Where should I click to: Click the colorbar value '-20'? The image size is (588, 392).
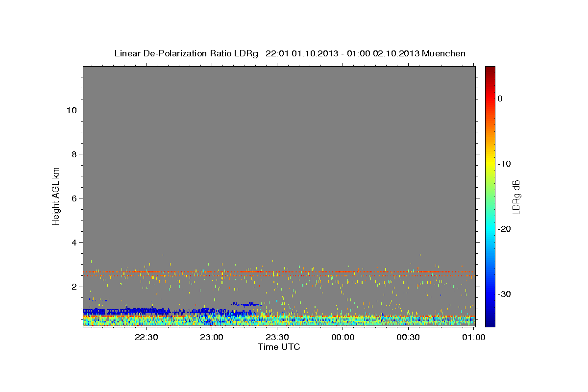click(505, 229)
